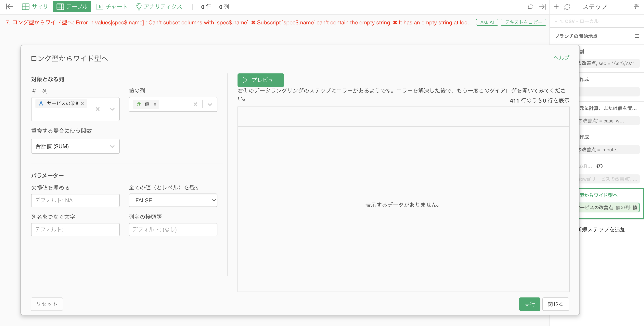Remove the サービスの改善 key column tag
This screenshot has width=644, height=326.
pyautogui.click(x=82, y=103)
